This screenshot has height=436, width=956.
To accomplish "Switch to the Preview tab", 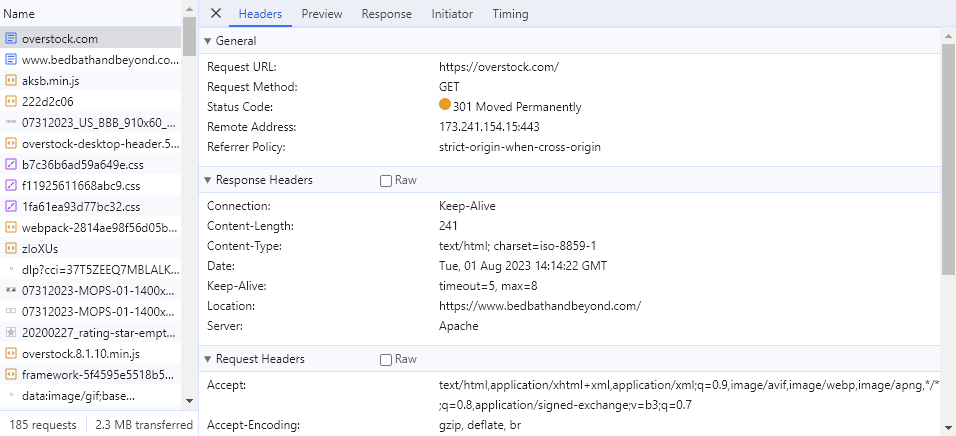I will 322,13.
